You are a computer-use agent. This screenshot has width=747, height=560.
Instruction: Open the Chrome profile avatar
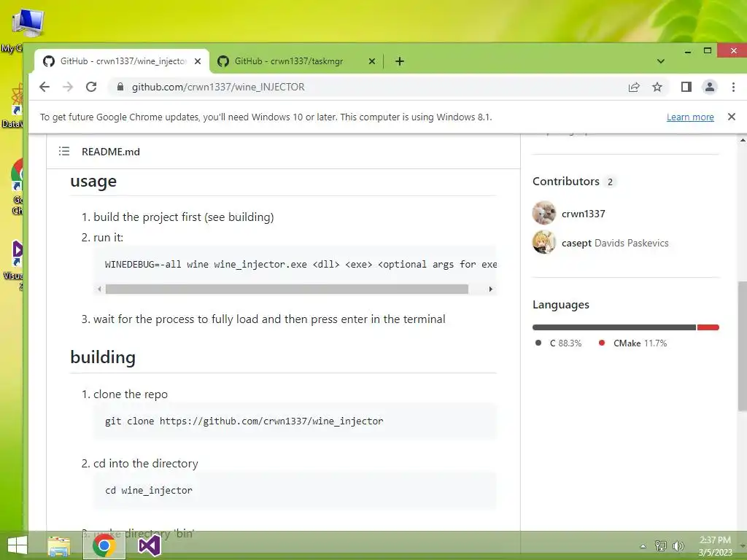click(709, 87)
